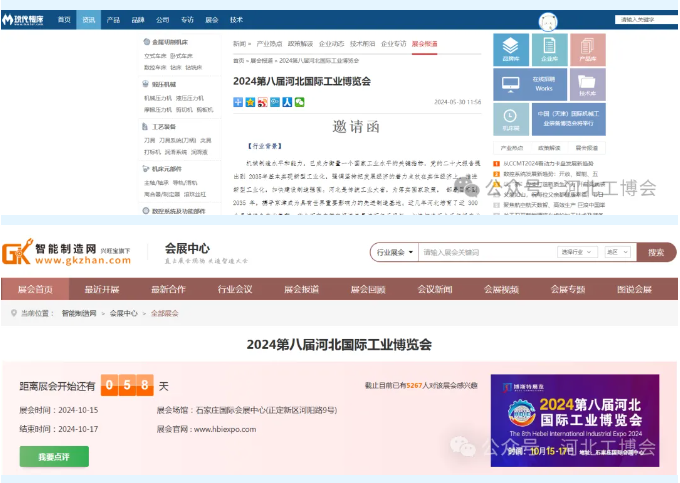
Task: Click the 锻压机械 category icon in the sidebar
Action: coord(146,84)
